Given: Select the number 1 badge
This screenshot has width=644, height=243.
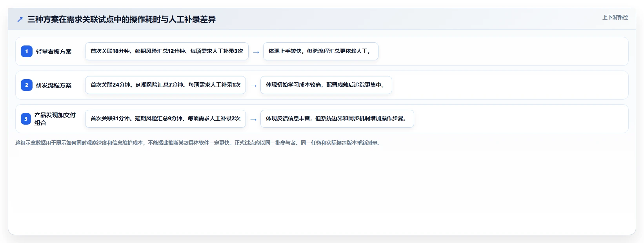Looking at the screenshot, I should click(x=27, y=51).
